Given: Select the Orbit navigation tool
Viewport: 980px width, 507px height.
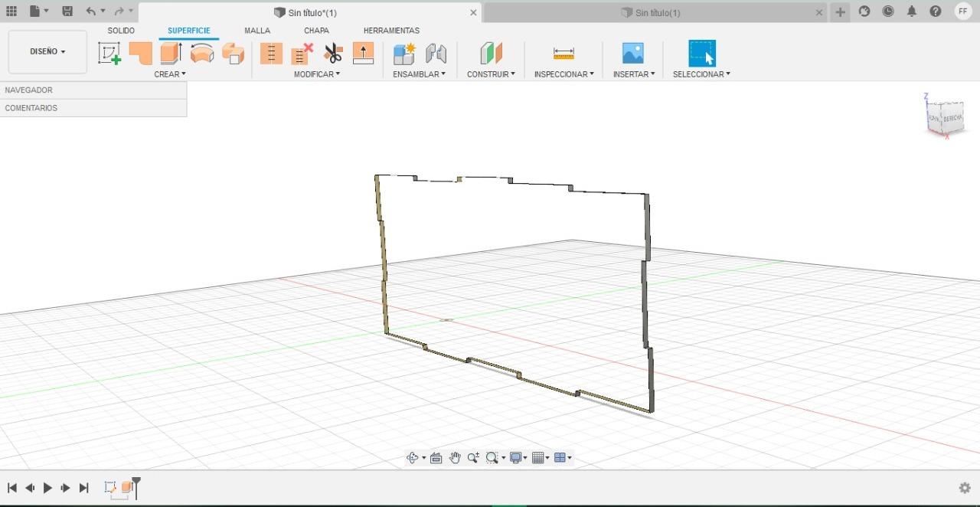Looking at the screenshot, I should [413, 458].
